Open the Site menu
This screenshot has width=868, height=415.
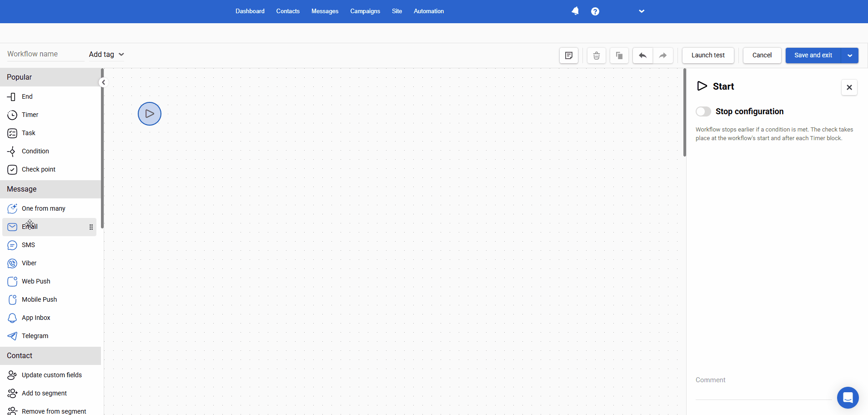[x=397, y=11]
